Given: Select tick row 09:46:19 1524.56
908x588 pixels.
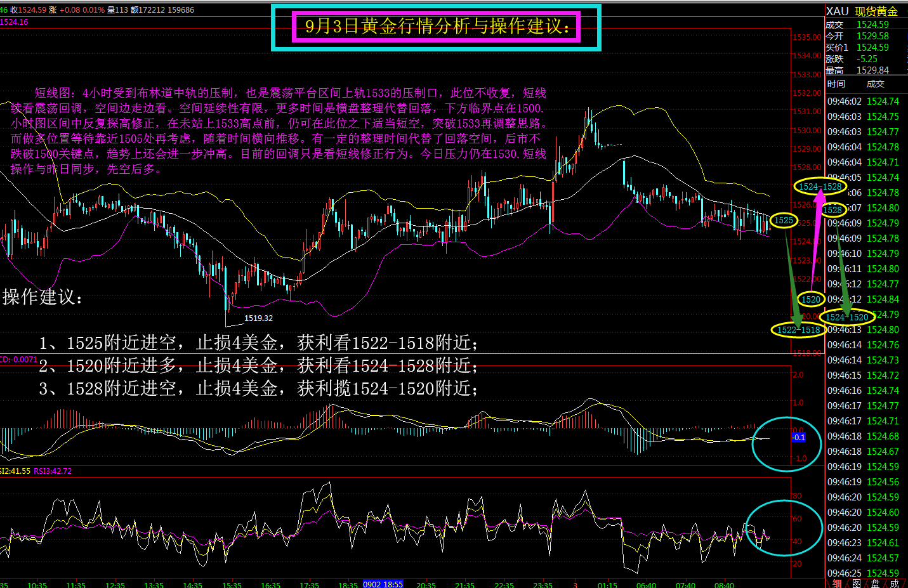Looking at the screenshot, I should coord(863,482).
